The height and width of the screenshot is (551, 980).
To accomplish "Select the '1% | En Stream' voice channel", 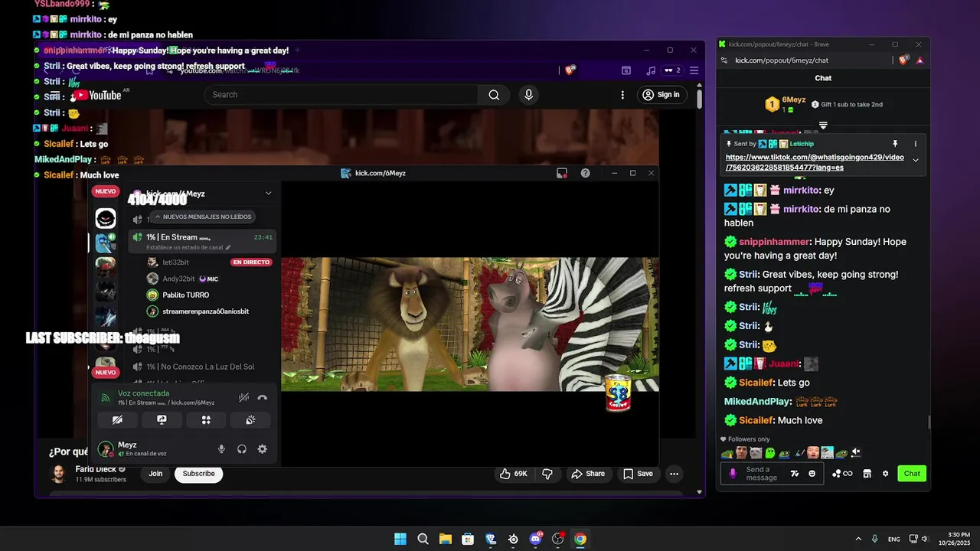I will coord(202,241).
